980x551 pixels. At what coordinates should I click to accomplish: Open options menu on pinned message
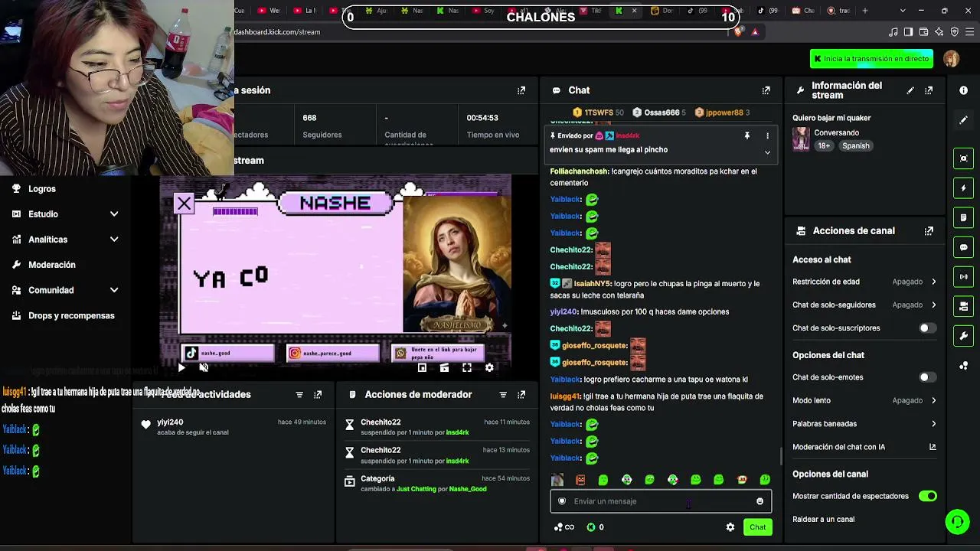(767, 136)
